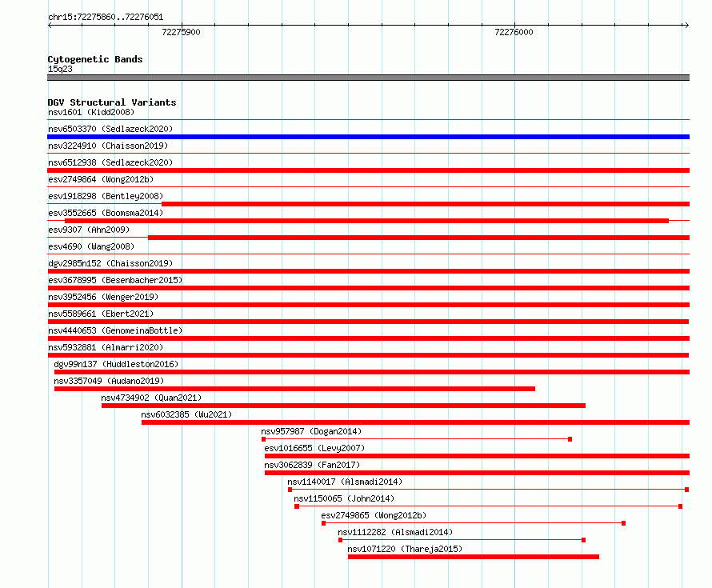Open variant nsv3062839 (Fan2017) label
This screenshot has height=588, width=712.
[x=312, y=465]
